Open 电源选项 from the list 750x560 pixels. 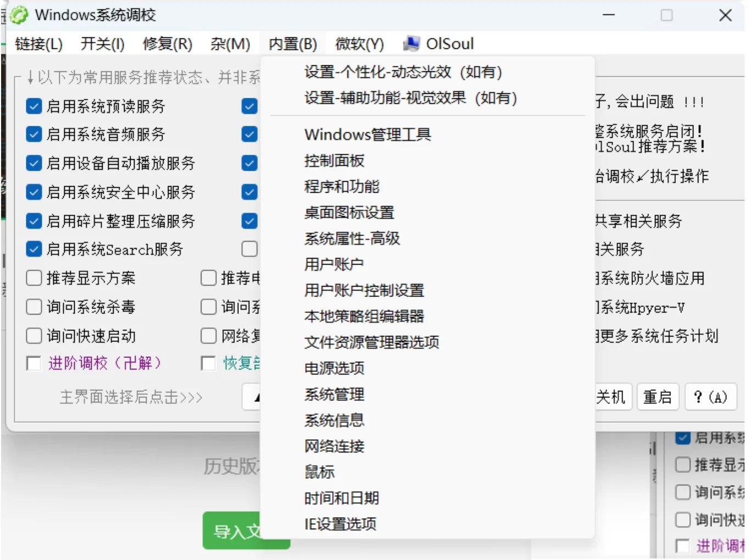point(334,368)
